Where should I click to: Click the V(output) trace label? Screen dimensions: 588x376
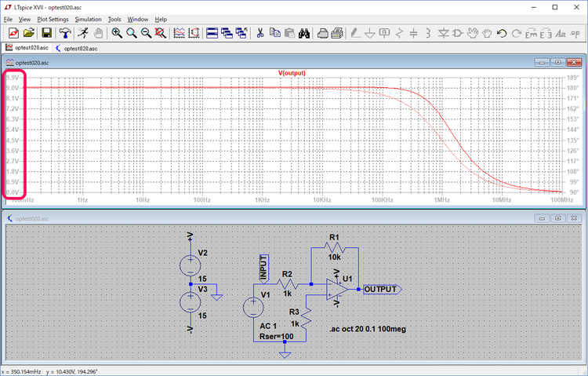(x=292, y=73)
